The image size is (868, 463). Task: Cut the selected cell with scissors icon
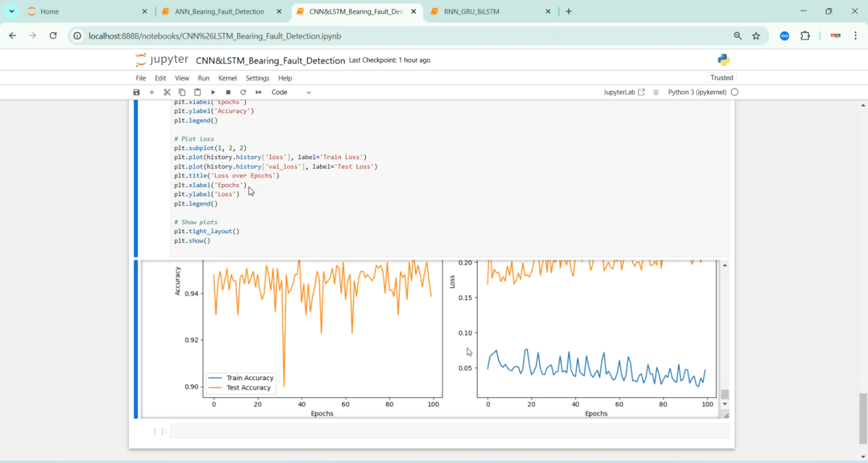tap(167, 92)
